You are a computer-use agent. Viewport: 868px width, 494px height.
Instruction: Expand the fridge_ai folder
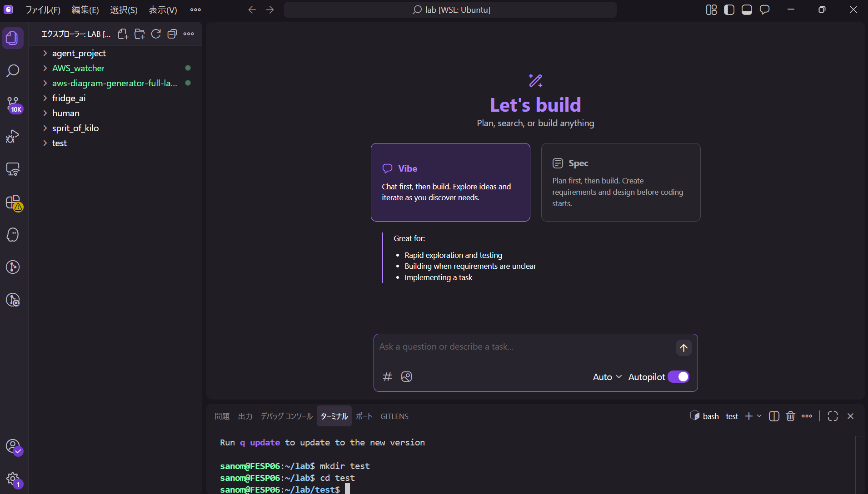pos(69,98)
